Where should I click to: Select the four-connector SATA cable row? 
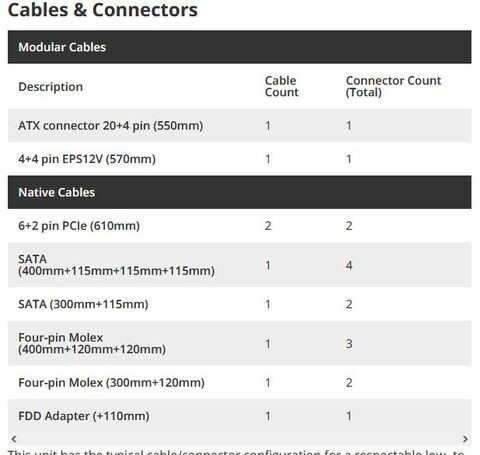coord(239,265)
